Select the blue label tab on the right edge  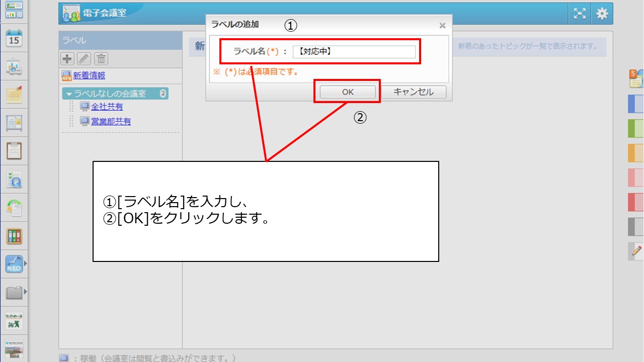(635, 104)
